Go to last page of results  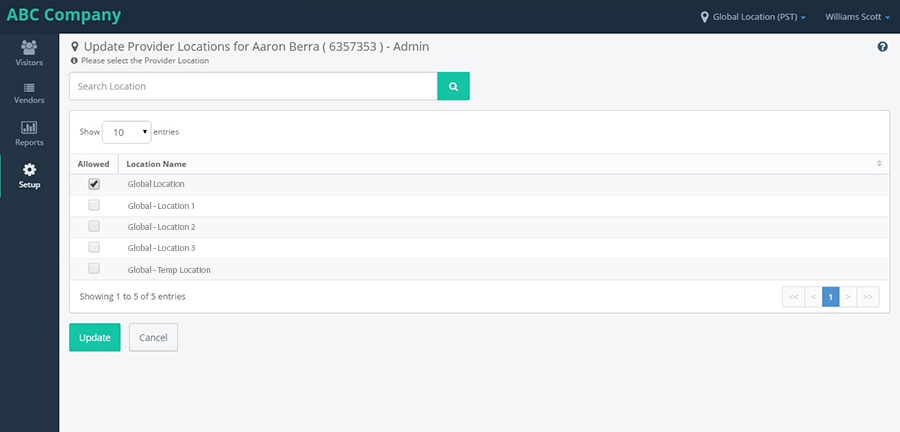click(x=868, y=297)
